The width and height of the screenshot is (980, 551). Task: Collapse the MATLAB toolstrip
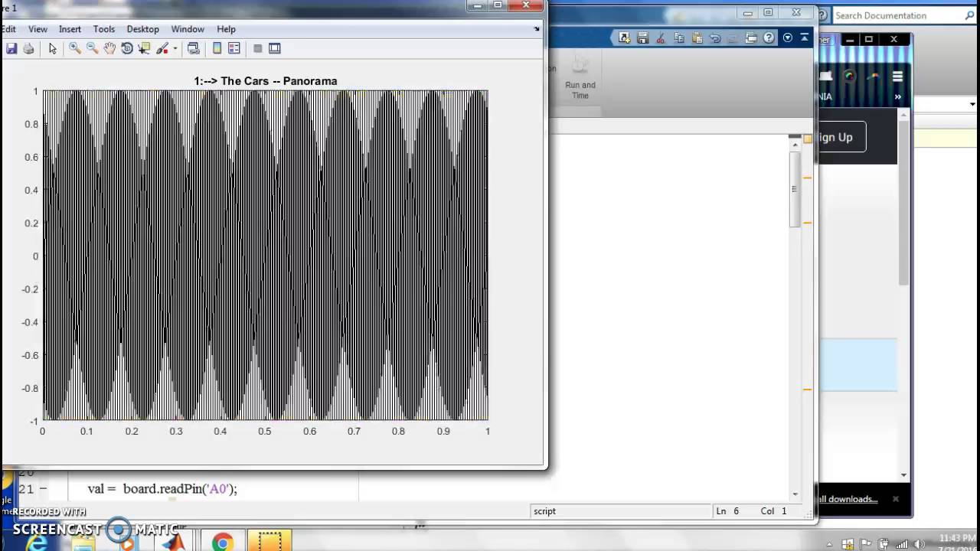(804, 37)
